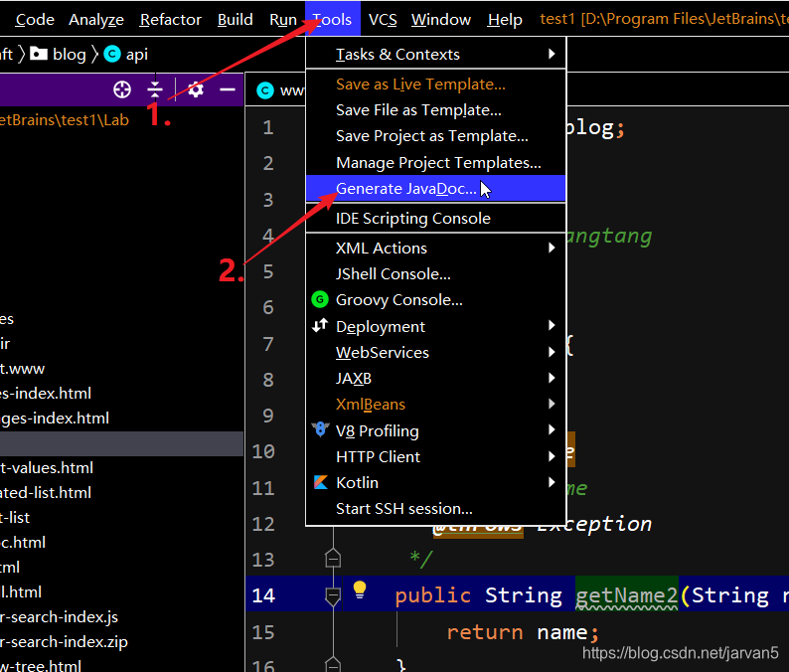The width and height of the screenshot is (789, 672).
Task: Expand the V8 Profiling submenu arrow
Action: 552,429
